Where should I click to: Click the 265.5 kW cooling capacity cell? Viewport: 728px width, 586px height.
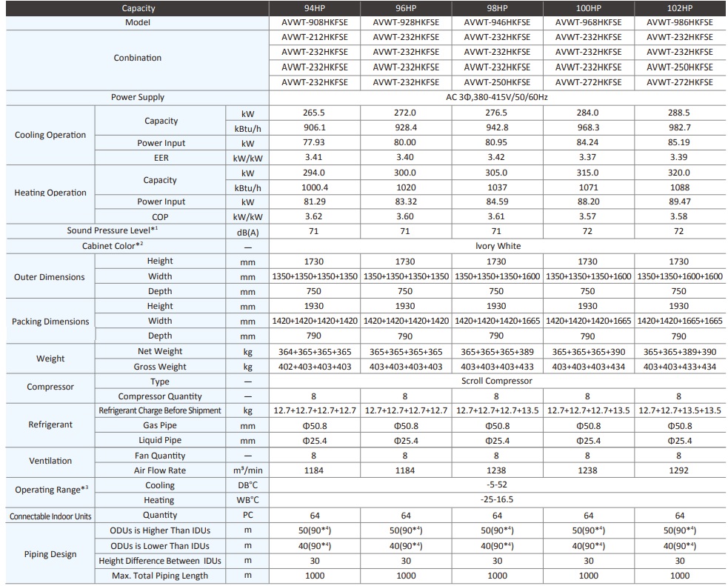(x=314, y=113)
